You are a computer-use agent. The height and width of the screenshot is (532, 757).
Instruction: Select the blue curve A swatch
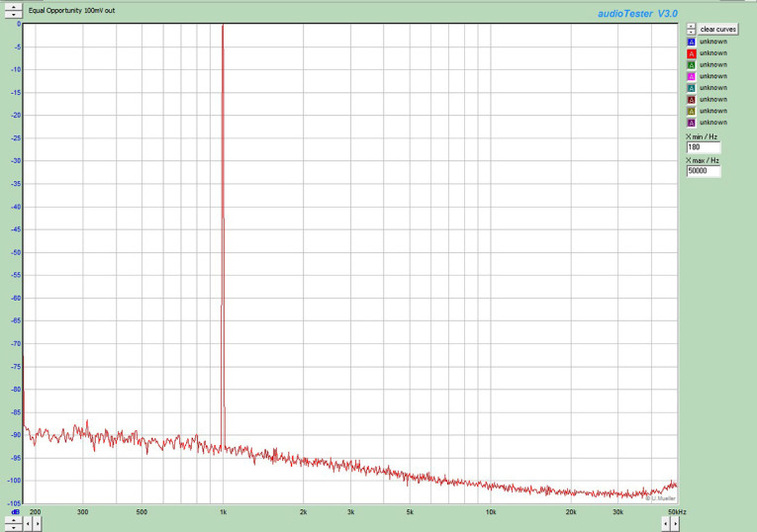(691, 42)
